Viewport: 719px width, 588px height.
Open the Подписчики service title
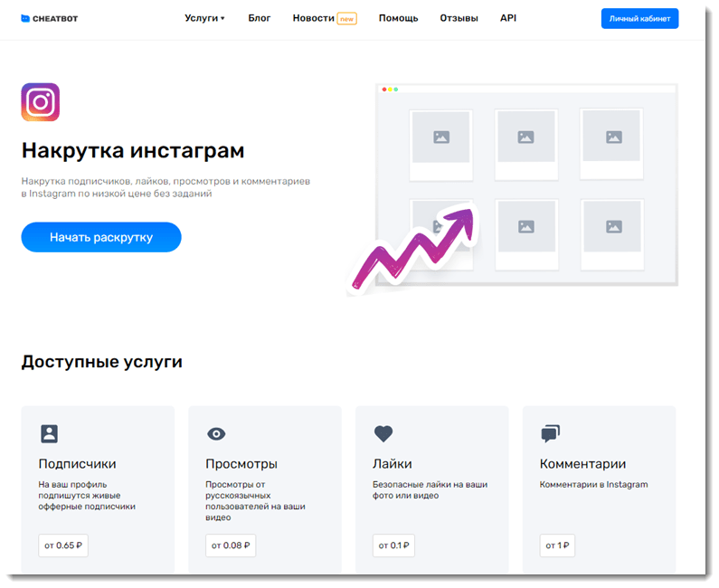[77, 464]
